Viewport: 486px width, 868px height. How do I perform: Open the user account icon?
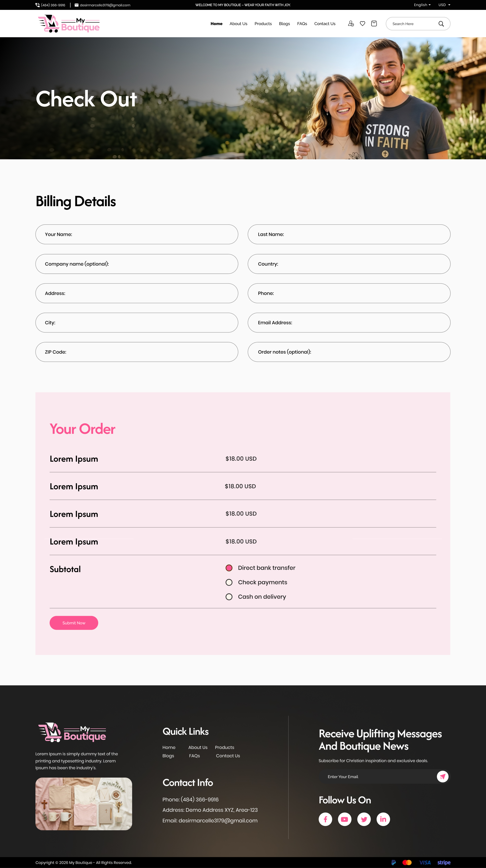[x=351, y=24]
